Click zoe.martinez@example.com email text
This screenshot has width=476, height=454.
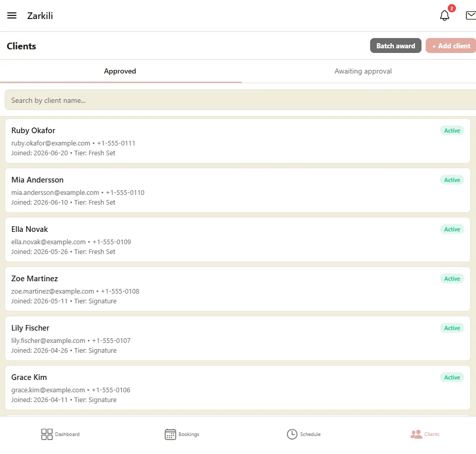(52, 291)
